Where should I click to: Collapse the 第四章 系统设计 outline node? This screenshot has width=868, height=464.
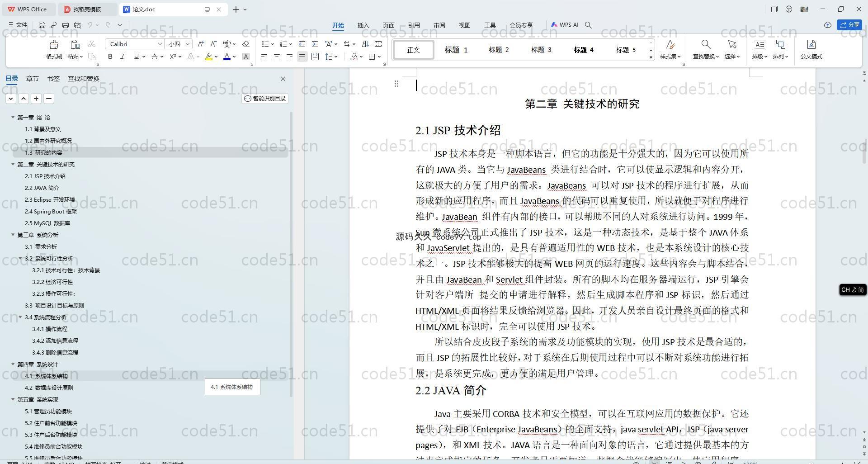coord(13,364)
